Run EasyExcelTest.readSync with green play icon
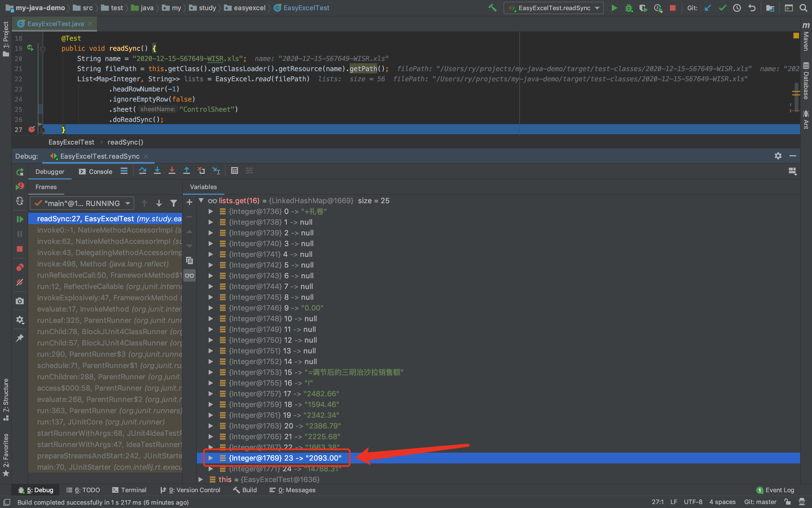This screenshot has height=508, width=812. [614, 8]
